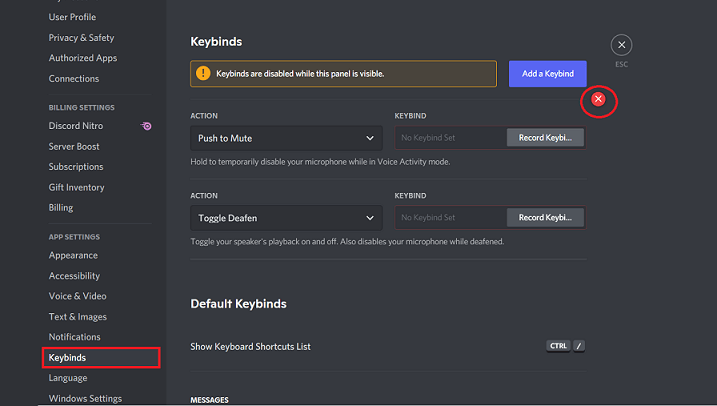
Task: Go to Authorized Apps
Action: pos(83,58)
